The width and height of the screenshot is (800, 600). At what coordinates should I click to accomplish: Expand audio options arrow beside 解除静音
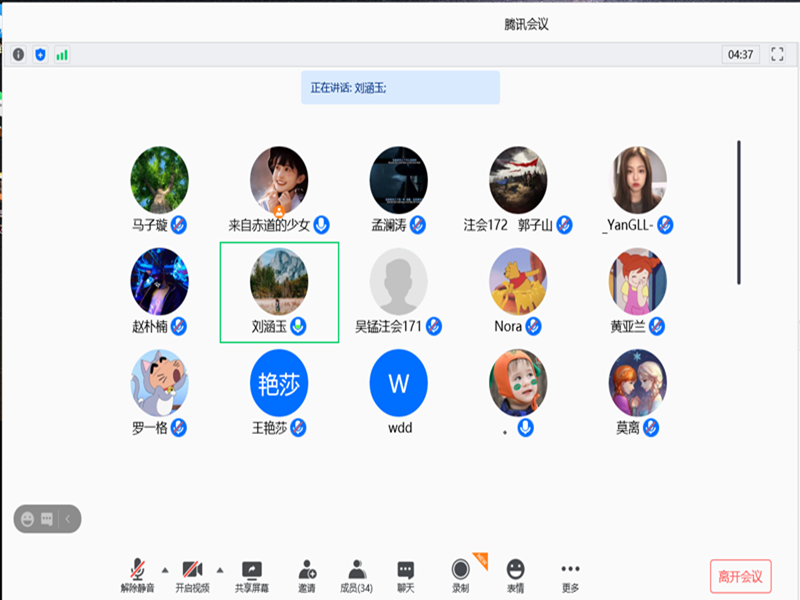(x=165, y=569)
